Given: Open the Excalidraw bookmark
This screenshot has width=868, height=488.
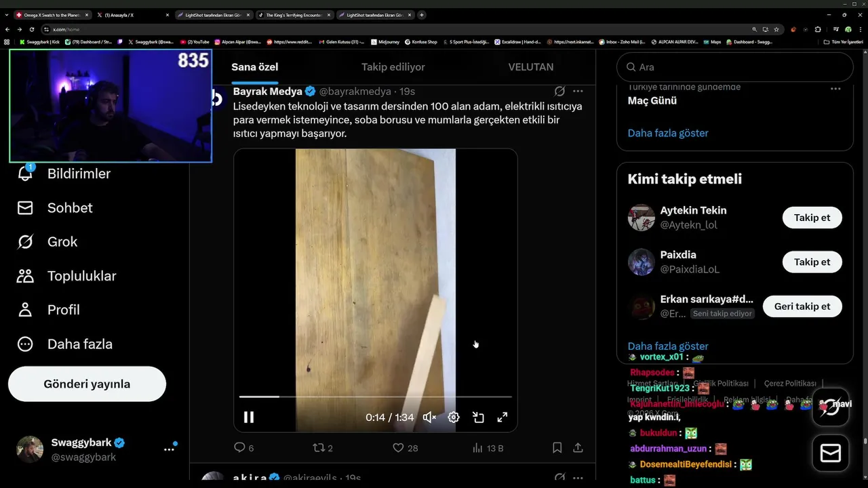Looking at the screenshot, I should 517,42.
